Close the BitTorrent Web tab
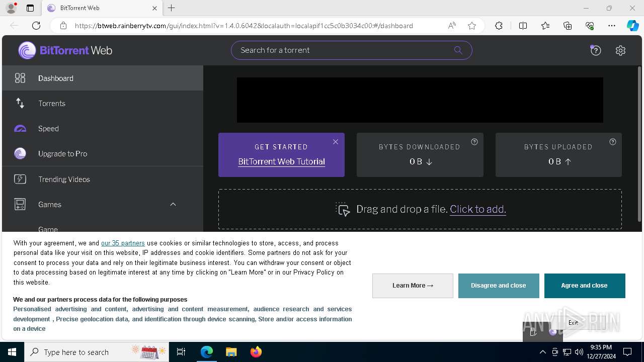 point(154,8)
